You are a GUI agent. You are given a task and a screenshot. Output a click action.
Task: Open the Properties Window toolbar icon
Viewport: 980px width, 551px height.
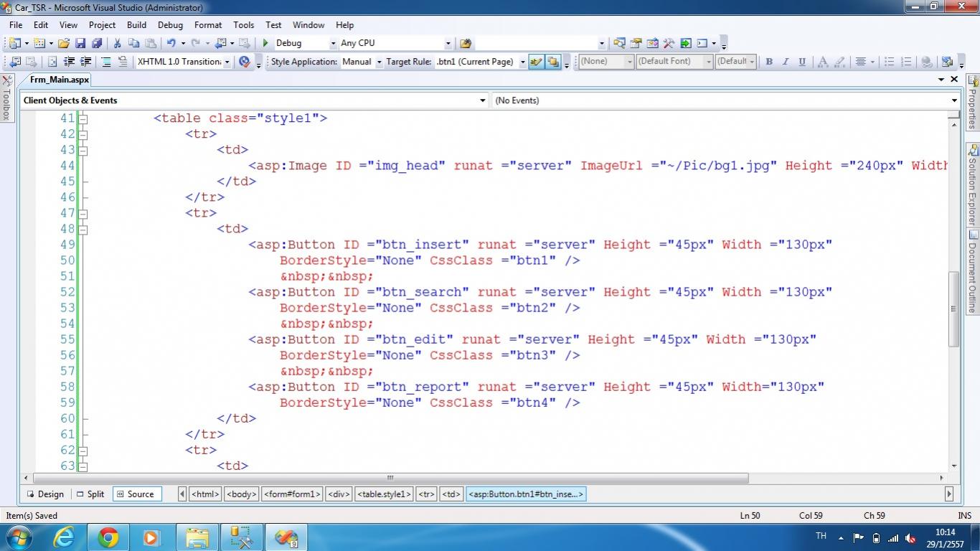[636, 43]
